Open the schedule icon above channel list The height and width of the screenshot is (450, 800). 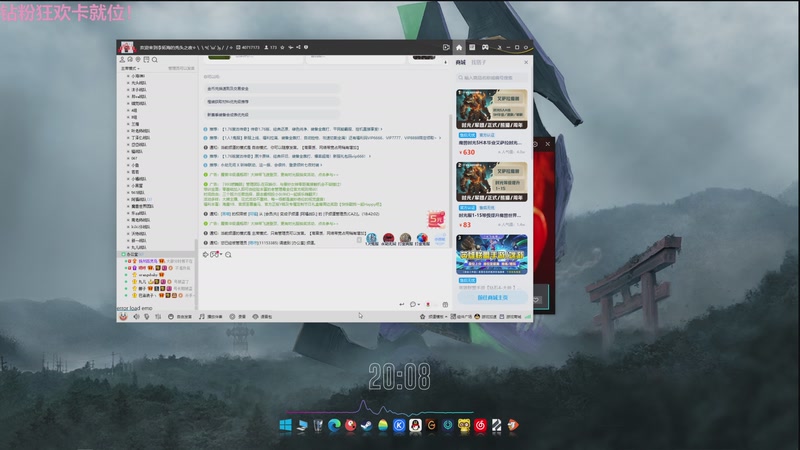tap(146, 60)
